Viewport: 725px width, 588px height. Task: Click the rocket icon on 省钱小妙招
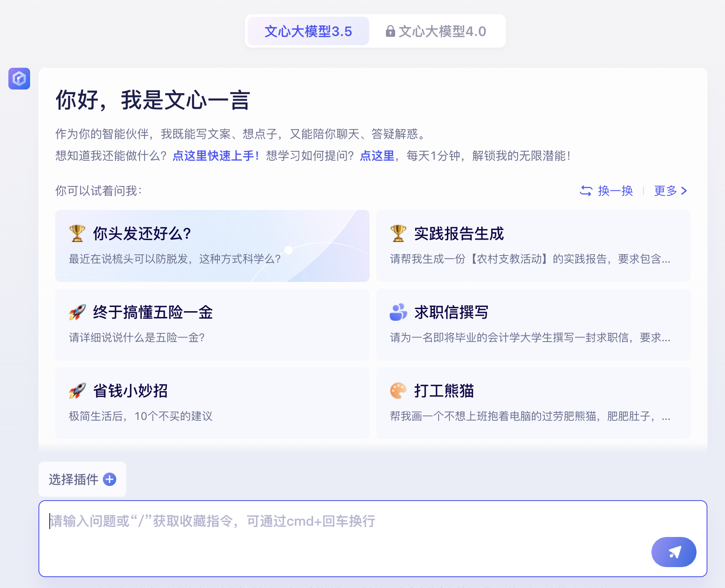click(x=77, y=391)
